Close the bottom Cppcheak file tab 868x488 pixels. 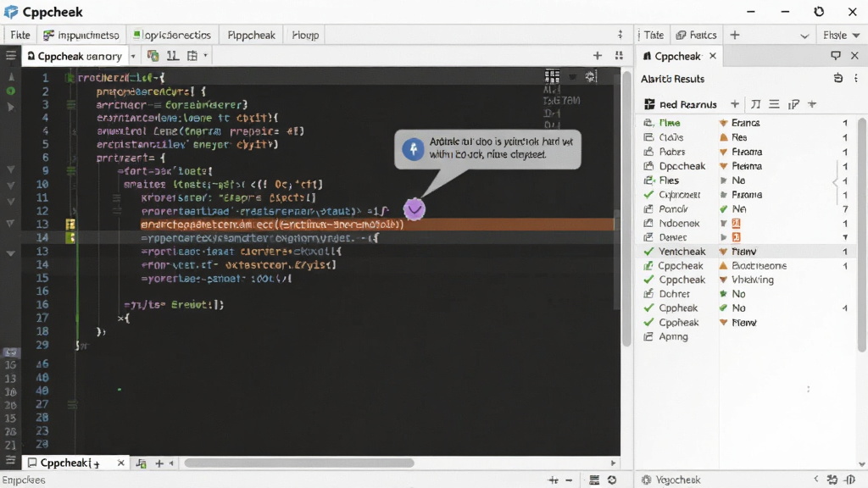tap(120, 463)
